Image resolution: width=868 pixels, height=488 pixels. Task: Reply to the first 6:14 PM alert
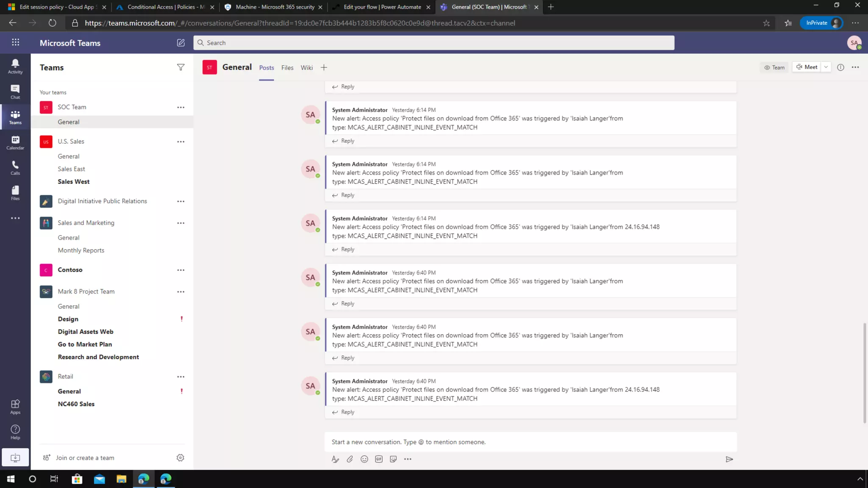(343, 141)
